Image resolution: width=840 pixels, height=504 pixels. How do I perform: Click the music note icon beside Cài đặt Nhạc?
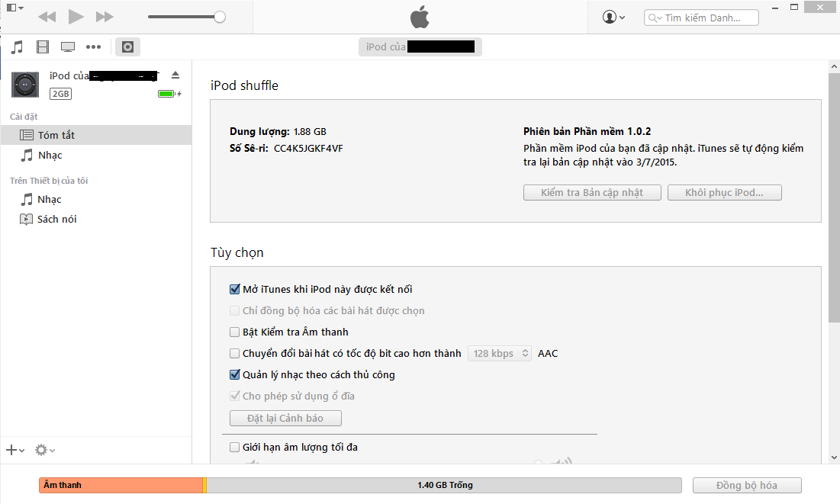tap(26, 156)
